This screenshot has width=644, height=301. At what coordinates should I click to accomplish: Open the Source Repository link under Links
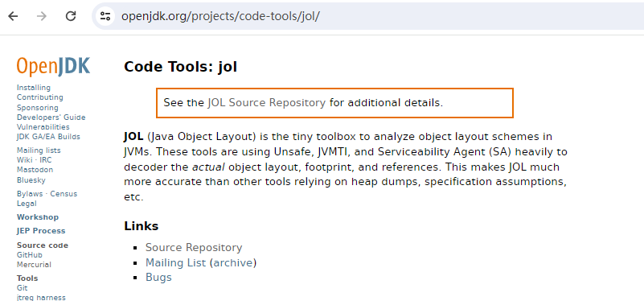tap(194, 248)
